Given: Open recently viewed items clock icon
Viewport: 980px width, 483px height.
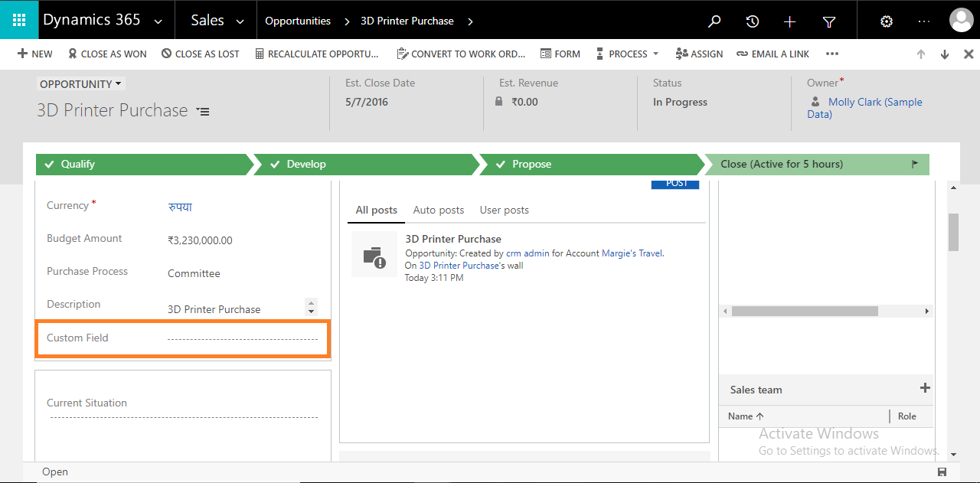Looking at the screenshot, I should pos(752,21).
